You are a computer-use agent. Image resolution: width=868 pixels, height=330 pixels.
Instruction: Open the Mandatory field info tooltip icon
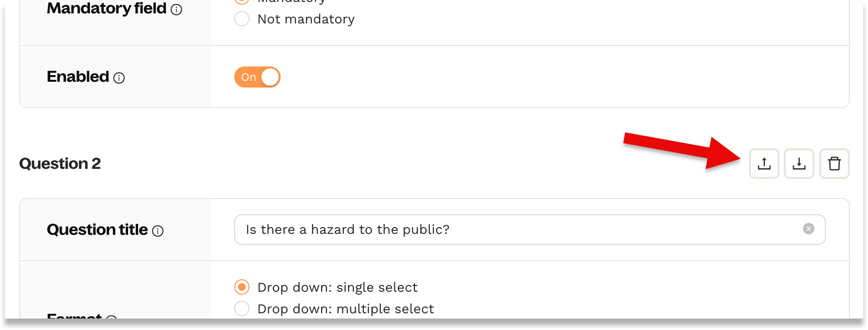coord(176,10)
